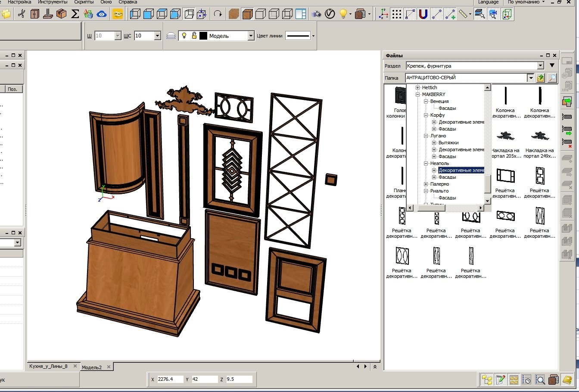The height and width of the screenshot is (392, 579).
Task: Toggle the blue eye visibility icon
Action: pyautogui.click(x=102, y=14)
